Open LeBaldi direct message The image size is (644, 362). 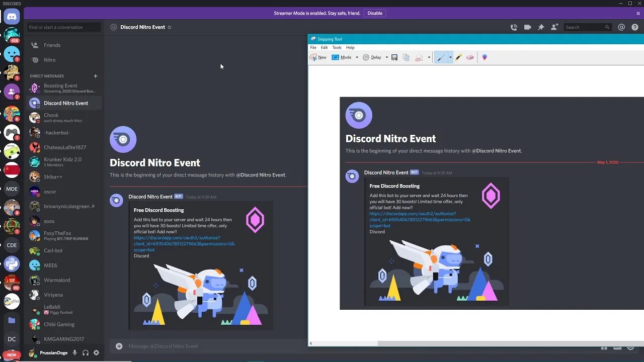[x=64, y=309]
